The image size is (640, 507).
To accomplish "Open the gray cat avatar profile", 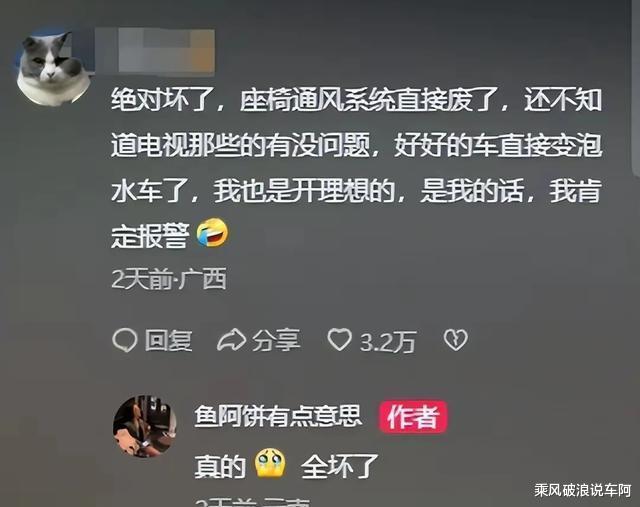I will [x=53, y=67].
